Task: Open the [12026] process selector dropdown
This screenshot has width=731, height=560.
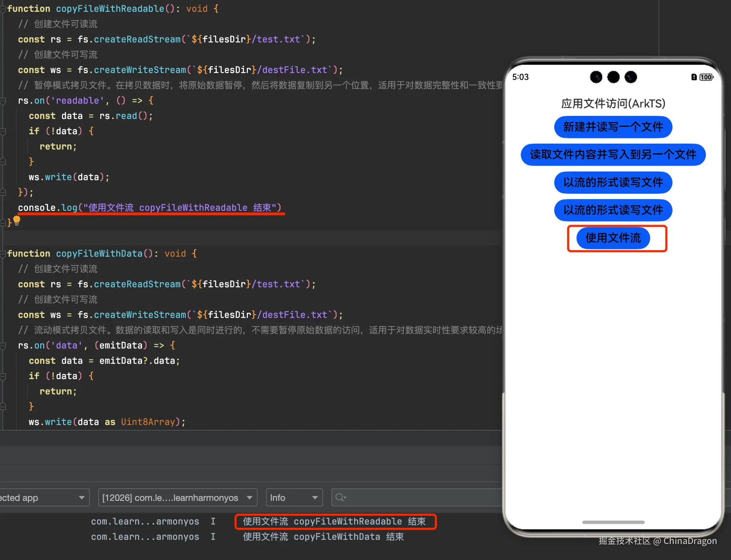Action: tap(178, 497)
